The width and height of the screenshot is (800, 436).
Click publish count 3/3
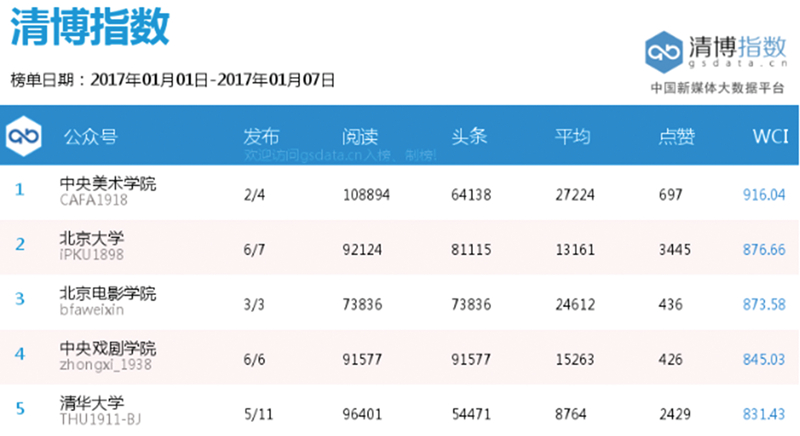click(x=254, y=304)
